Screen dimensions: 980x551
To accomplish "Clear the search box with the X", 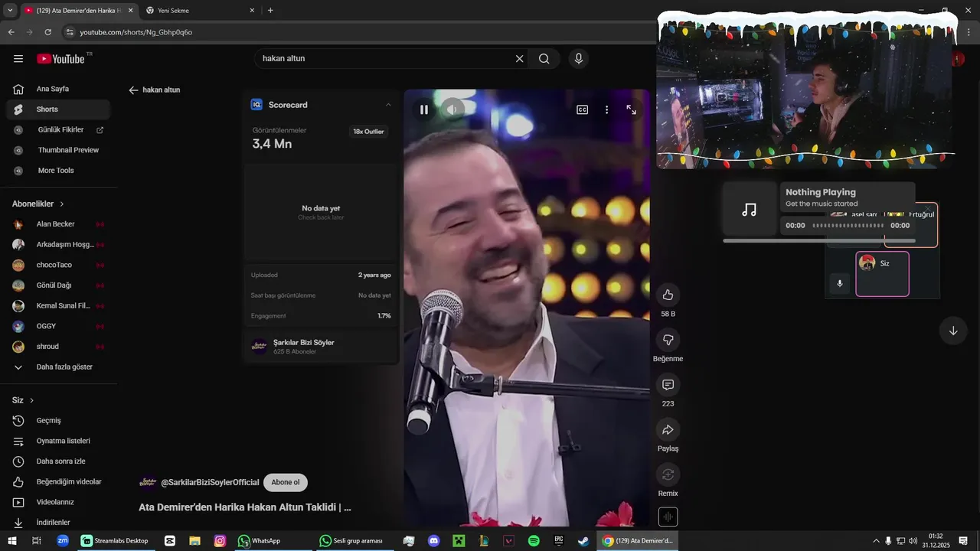I will [519, 59].
